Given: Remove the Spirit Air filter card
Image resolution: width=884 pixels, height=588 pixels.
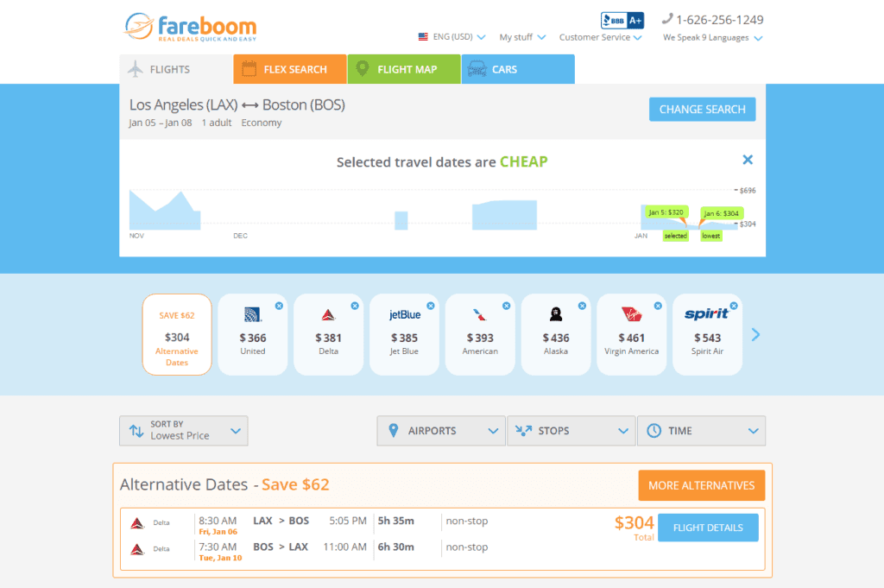Looking at the screenshot, I should (x=734, y=306).
